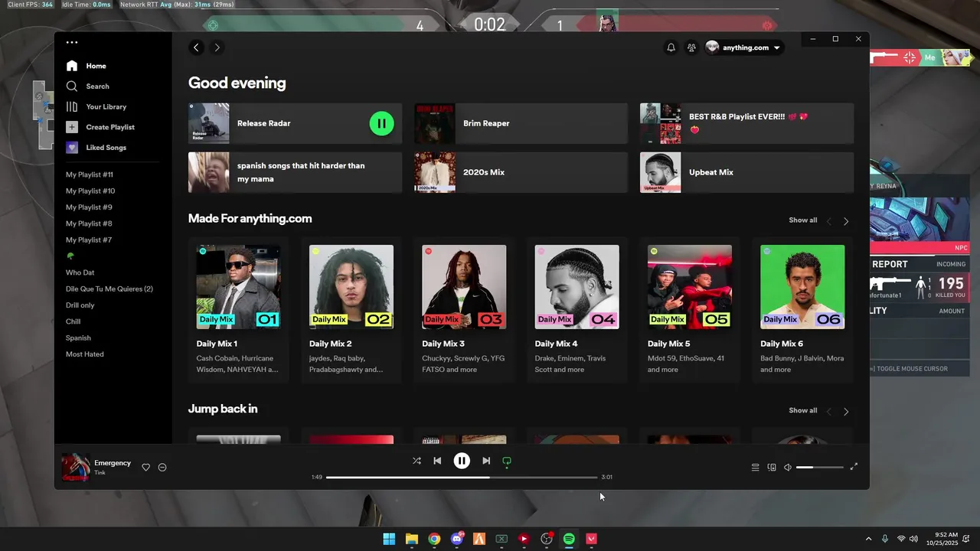Open OBS Studio from the taskbar
Image resolution: width=980 pixels, height=551 pixels.
click(x=547, y=539)
